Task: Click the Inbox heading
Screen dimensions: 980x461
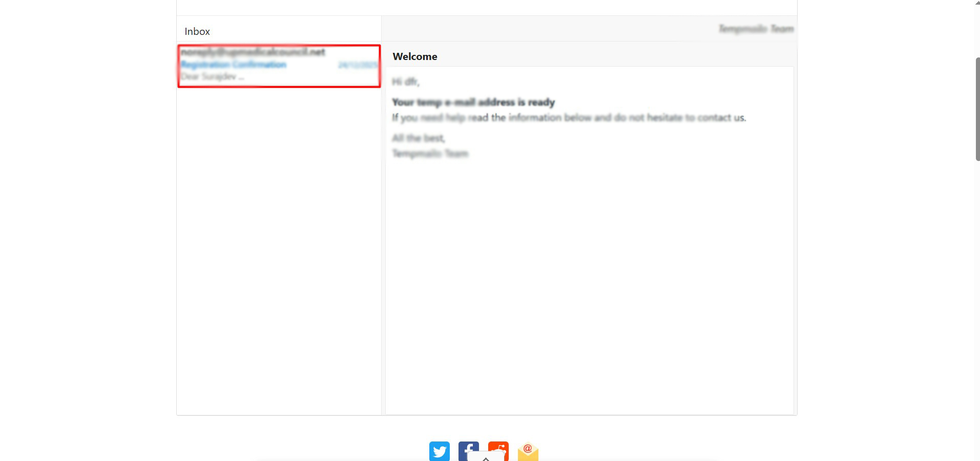Action: [197, 31]
